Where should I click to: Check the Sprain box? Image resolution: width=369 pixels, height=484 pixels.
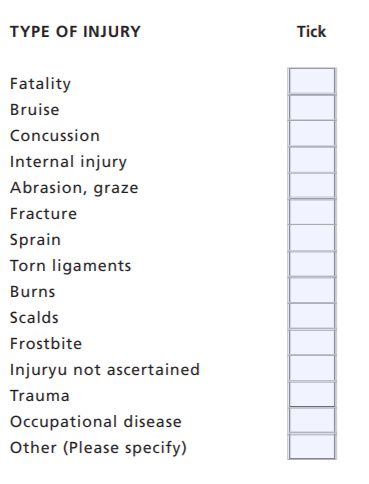coord(312,237)
